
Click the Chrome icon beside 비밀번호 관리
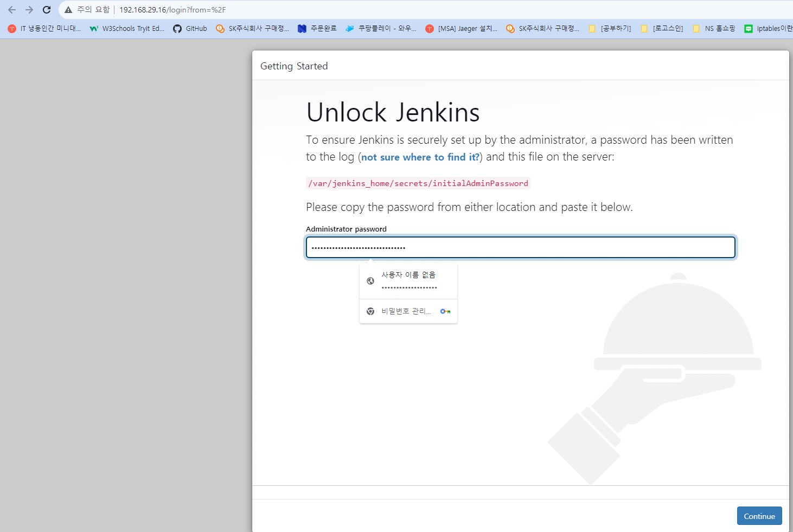[370, 311]
